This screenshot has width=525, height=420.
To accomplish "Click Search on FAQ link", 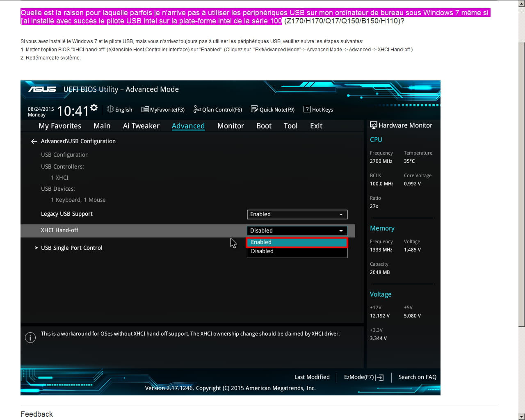I will point(417,377).
